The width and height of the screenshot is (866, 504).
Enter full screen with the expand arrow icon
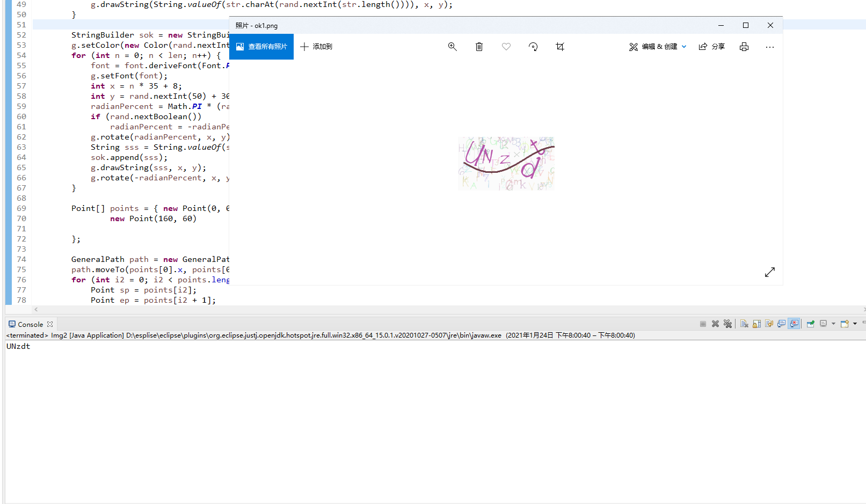(x=769, y=272)
